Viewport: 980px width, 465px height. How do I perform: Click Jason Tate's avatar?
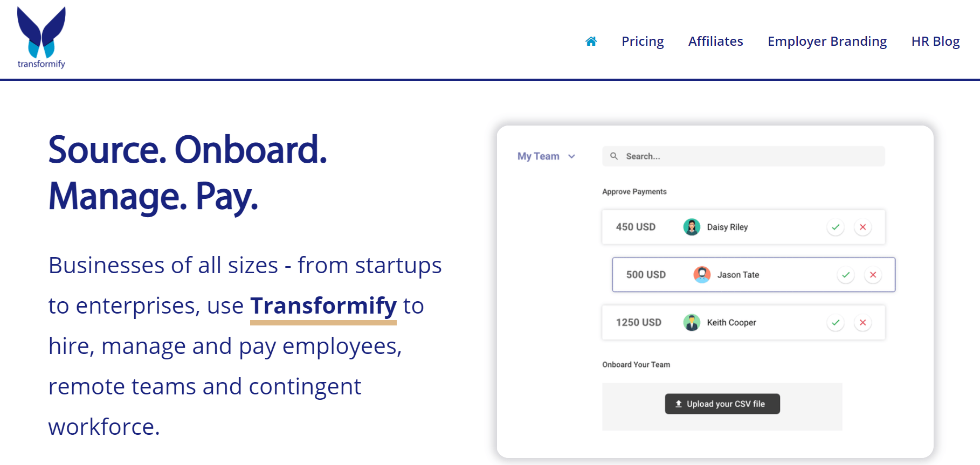(x=702, y=275)
